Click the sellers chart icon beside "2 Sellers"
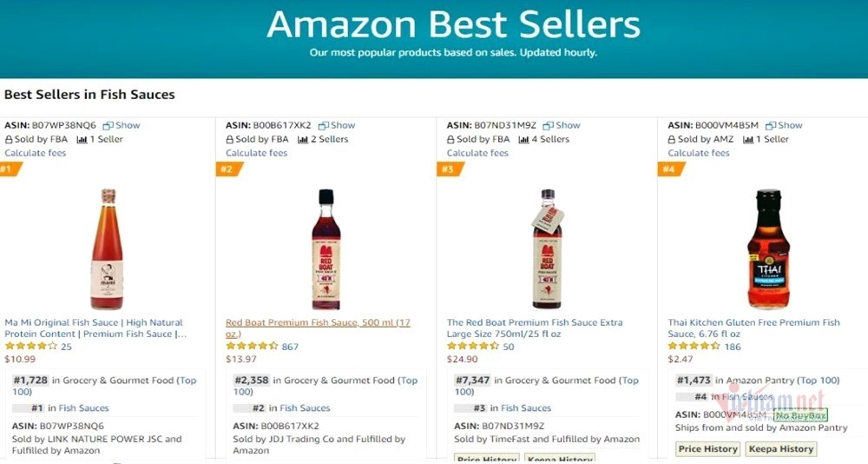The height and width of the screenshot is (464, 868). click(303, 139)
